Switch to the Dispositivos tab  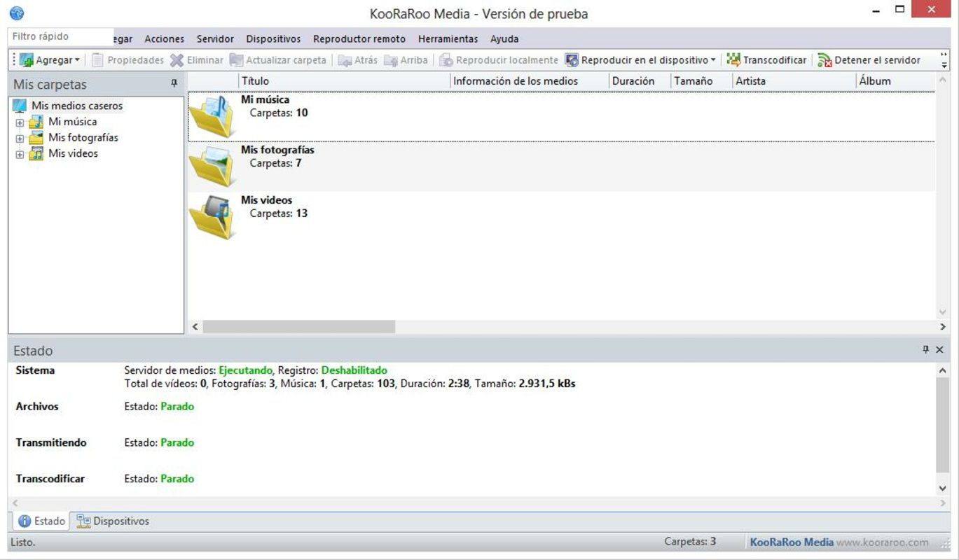[x=113, y=521]
